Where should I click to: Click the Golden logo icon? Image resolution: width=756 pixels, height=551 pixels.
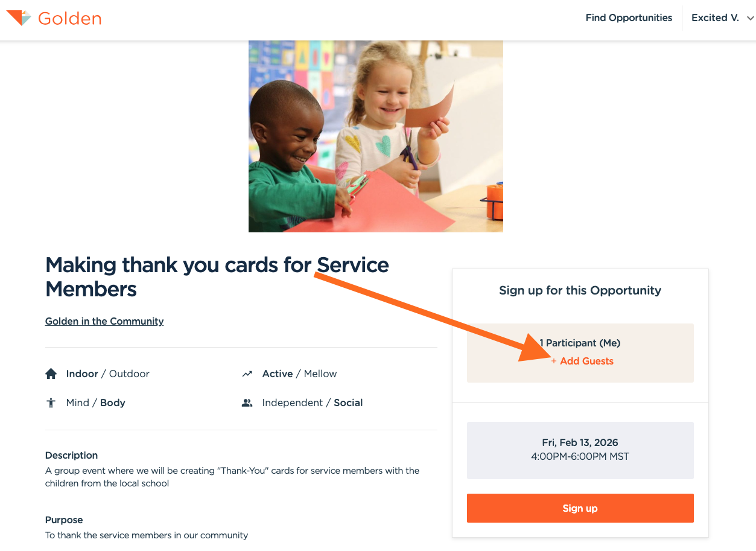pyautogui.click(x=18, y=18)
